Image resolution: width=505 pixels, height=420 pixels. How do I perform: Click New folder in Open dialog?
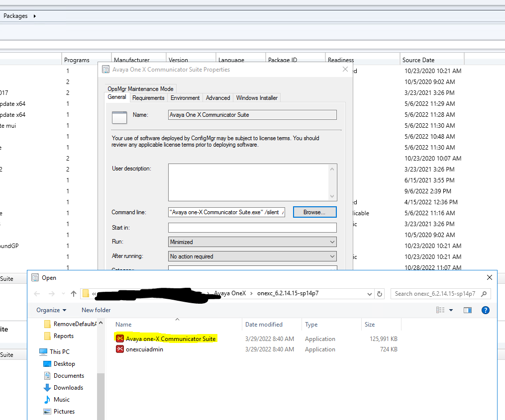pyautogui.click(x=96, y=310)
